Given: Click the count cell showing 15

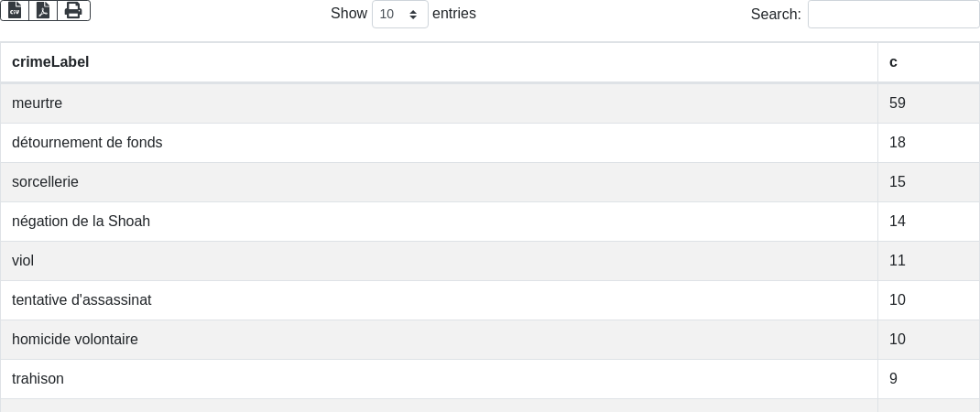Looking at the screenshot, I should pos(898,182).
